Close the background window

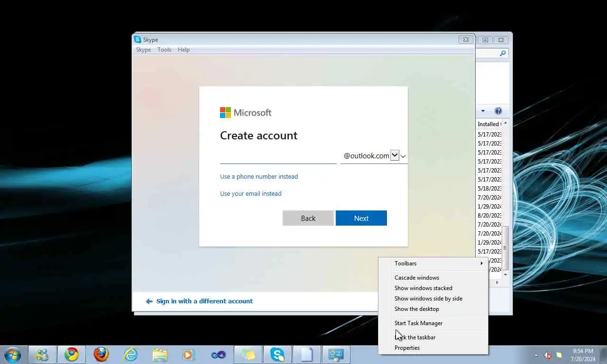pyautogui.click(x=501, y=40)
